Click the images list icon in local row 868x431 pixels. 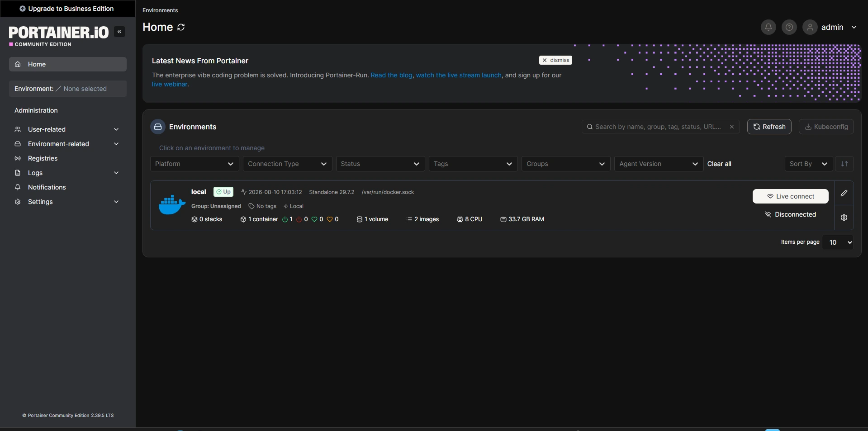pyautogui.click(x=409, y=219)
